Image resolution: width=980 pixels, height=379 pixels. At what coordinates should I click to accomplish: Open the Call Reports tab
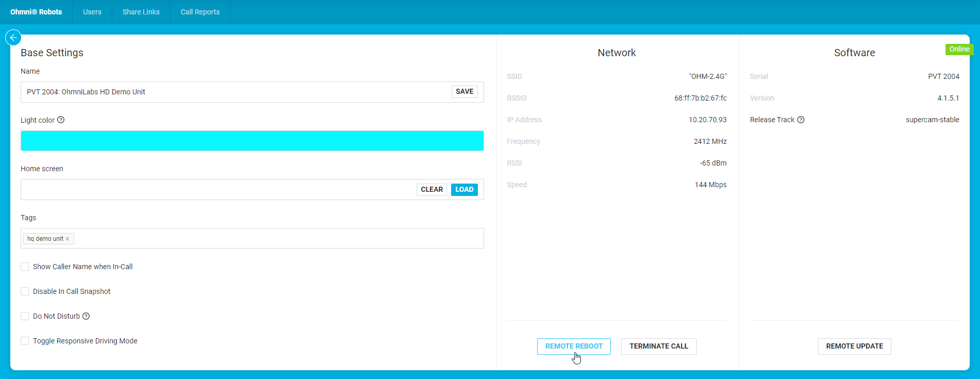click(x=200, y=12)
